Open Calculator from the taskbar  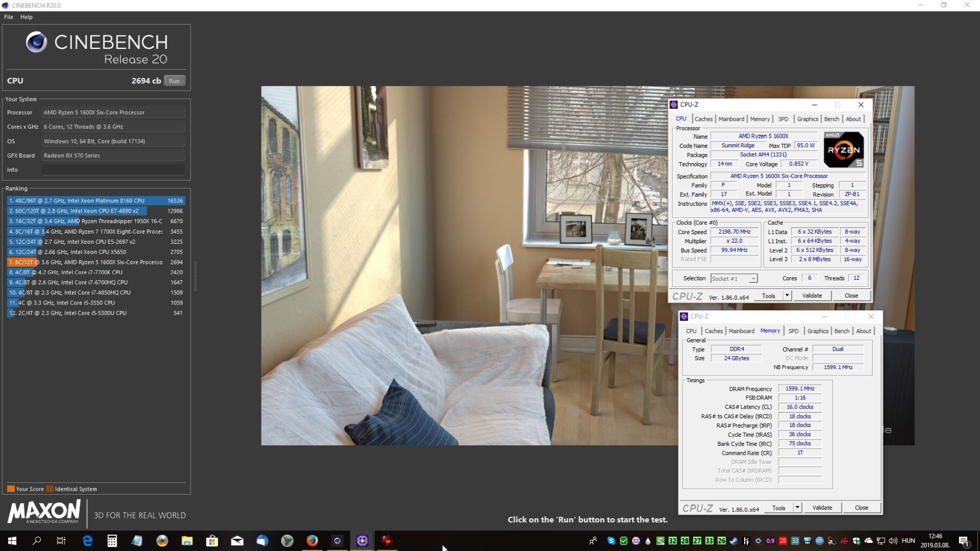[x=112, y=541]
